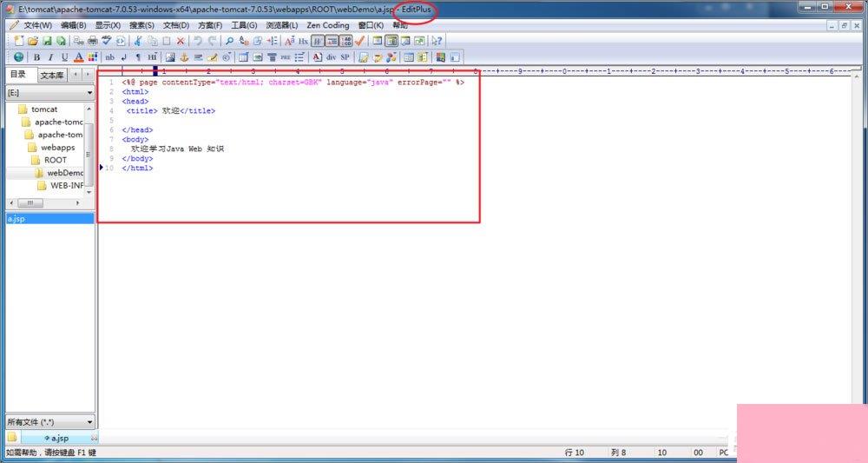
Task: Insert table with the table icon
Action: click(x=244, y=57)
